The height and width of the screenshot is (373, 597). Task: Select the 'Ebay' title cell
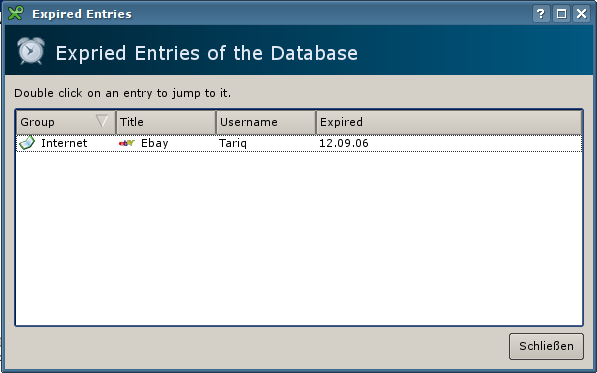point(166,143)
